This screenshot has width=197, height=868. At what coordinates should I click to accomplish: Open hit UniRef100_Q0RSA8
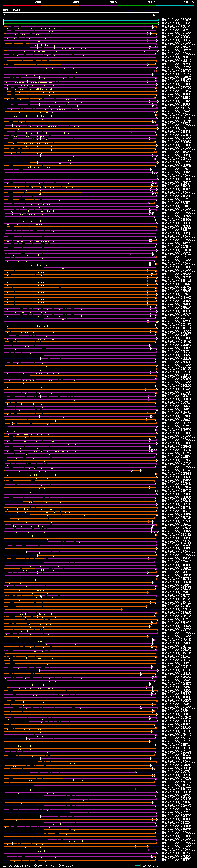[x=177, y=342]
